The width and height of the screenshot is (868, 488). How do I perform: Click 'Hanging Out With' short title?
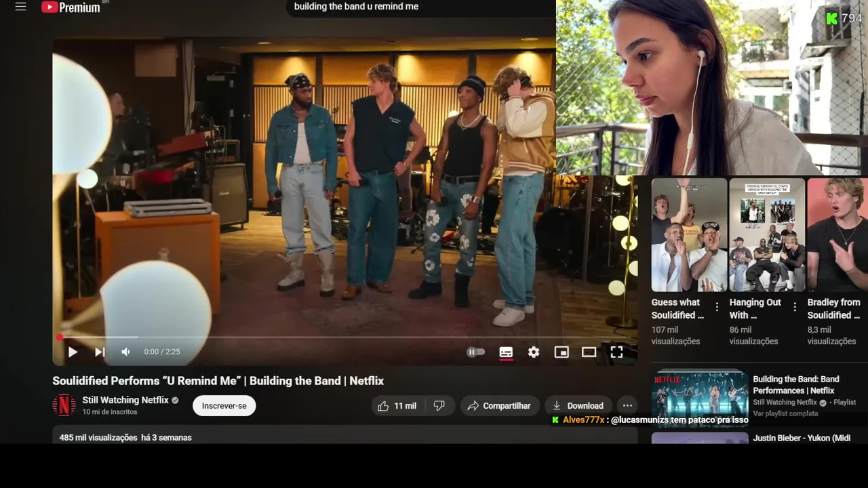point(755,308)
